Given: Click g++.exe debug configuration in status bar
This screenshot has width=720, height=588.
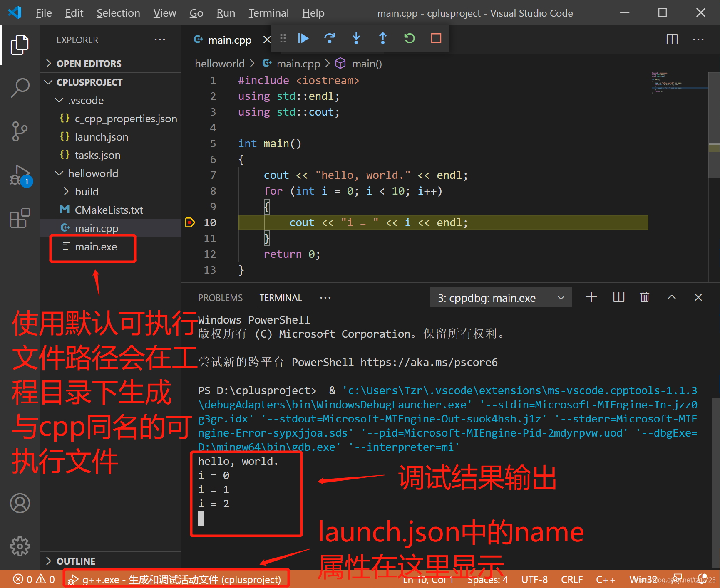Looking at the screenshot, I should click(x=175, y=579).
